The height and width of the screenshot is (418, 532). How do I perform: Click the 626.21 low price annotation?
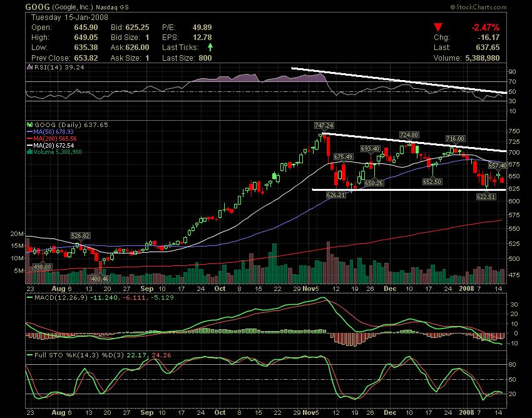pyautogui.click(x=335, y=195)
